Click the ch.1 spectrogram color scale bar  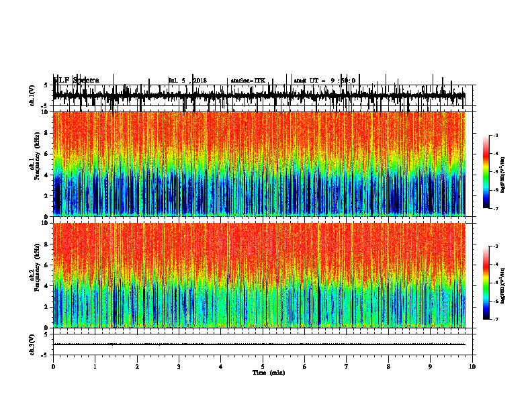(x=486, y=172)
